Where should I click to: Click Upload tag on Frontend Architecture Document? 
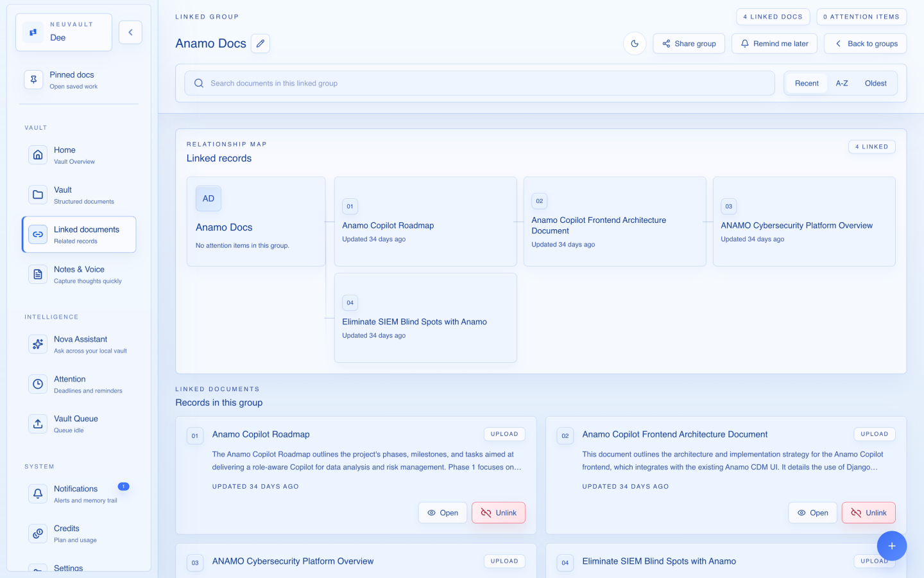tap(874, 434)
